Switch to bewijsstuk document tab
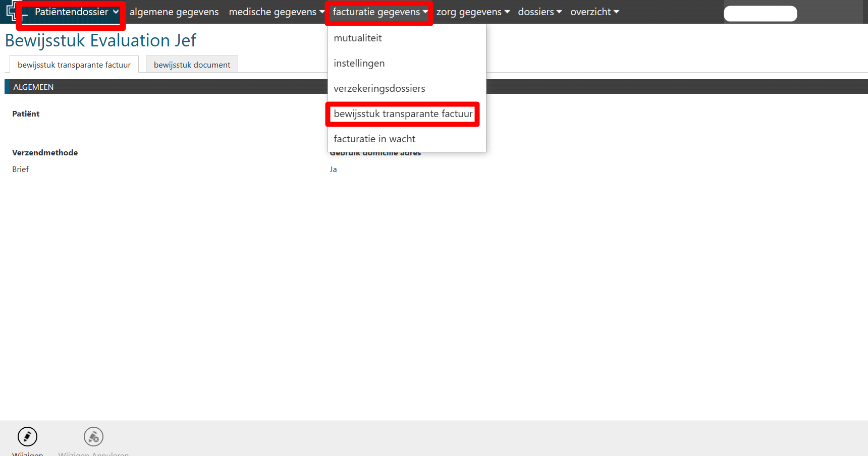Image resolution: width=868 pixels, height=456 pixels. coord(192,65)
